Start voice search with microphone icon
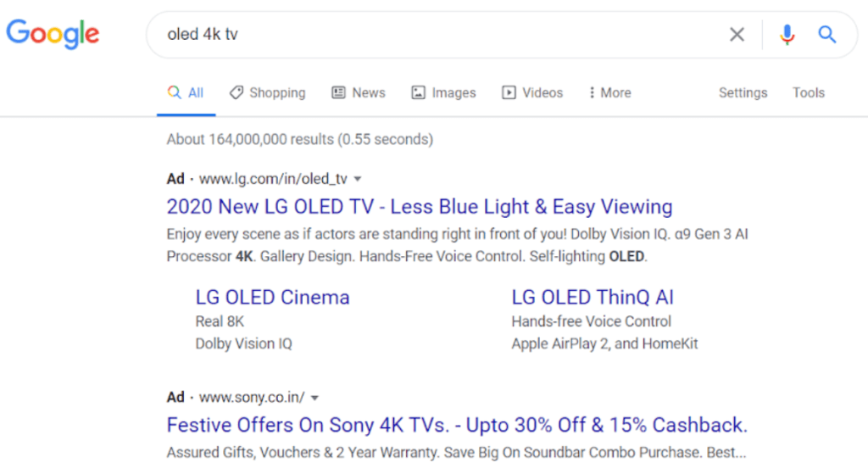 787,34
